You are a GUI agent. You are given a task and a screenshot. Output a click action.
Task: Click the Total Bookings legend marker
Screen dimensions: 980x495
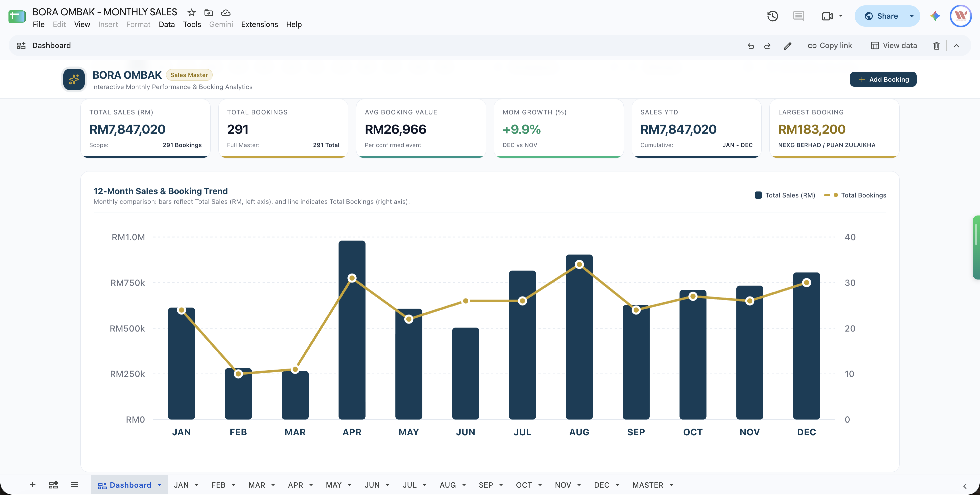pos(831,195)
